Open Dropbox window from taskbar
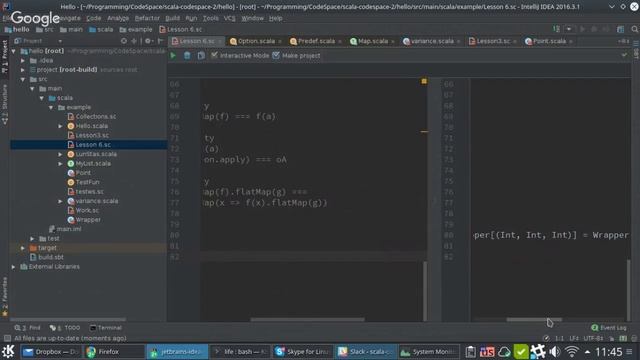640x360 pixels. pyautogui.click(x=50, y=351)
